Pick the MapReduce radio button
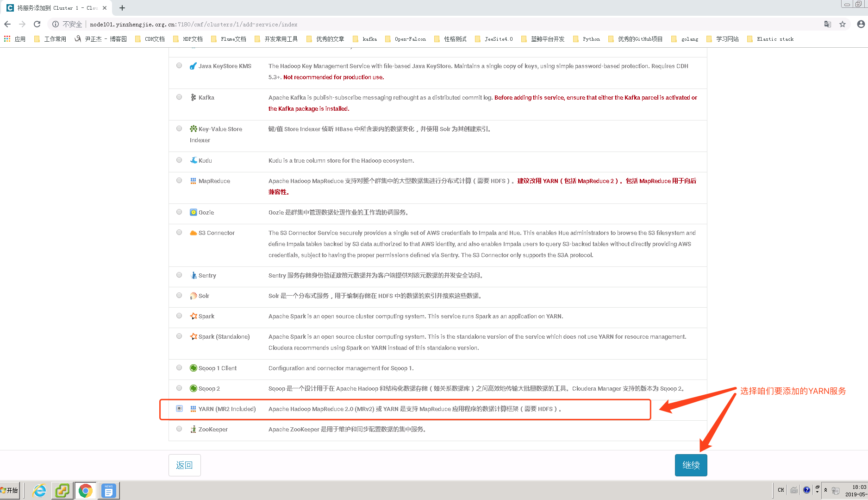This screenshot has height=500, width=868. point(179,181)
